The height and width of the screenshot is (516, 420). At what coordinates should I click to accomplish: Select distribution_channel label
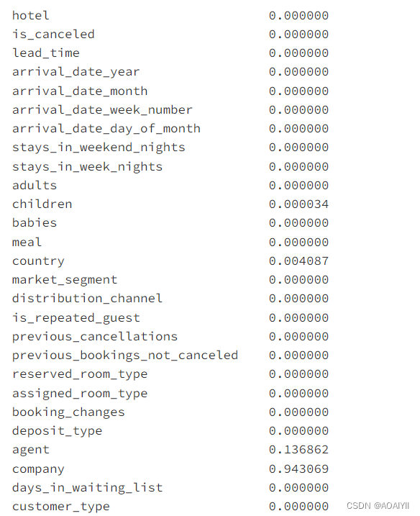click(87, 299)
